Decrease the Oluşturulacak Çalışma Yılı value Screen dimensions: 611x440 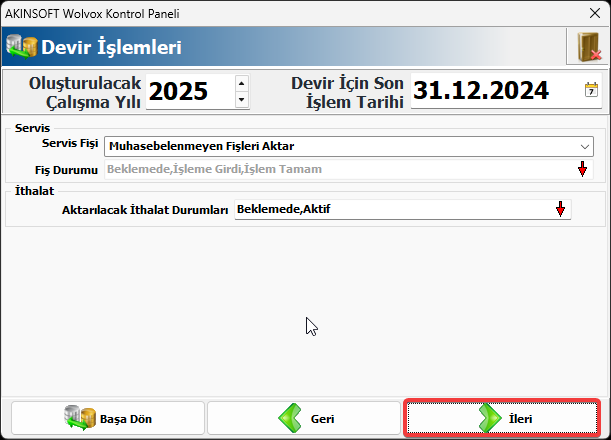coord(242,100)
